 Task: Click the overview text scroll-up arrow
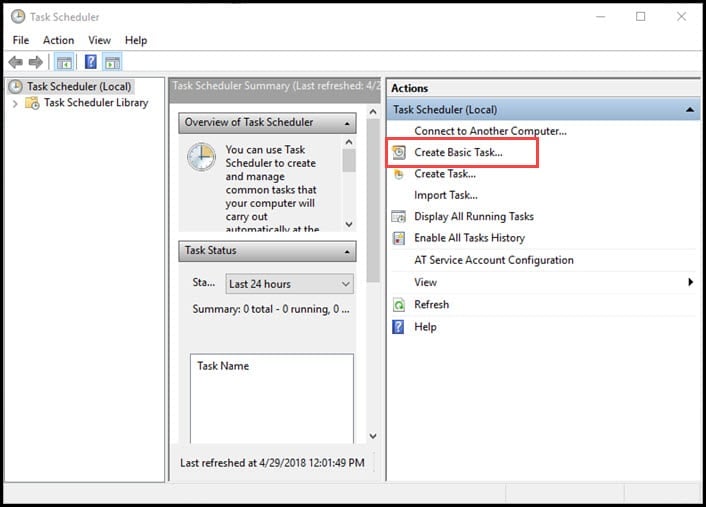click(348, 143)
